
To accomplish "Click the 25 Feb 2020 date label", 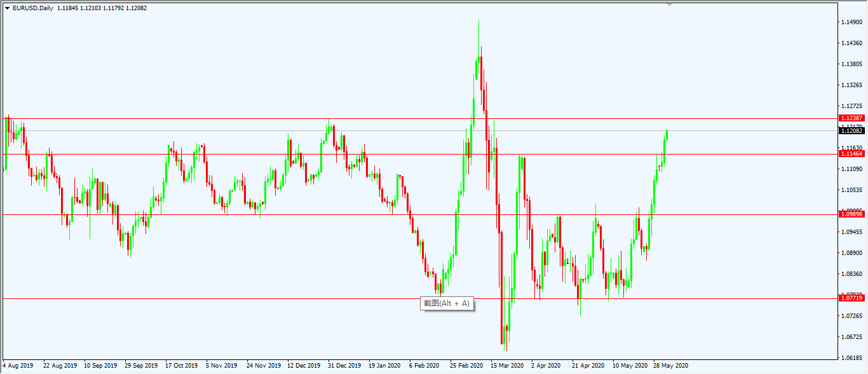I will (466, 366).
